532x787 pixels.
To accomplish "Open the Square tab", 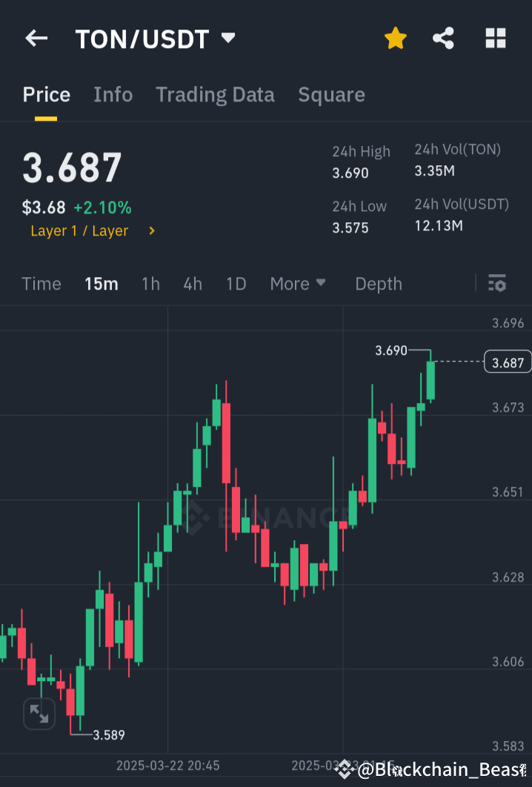I will tap(331, 94).
